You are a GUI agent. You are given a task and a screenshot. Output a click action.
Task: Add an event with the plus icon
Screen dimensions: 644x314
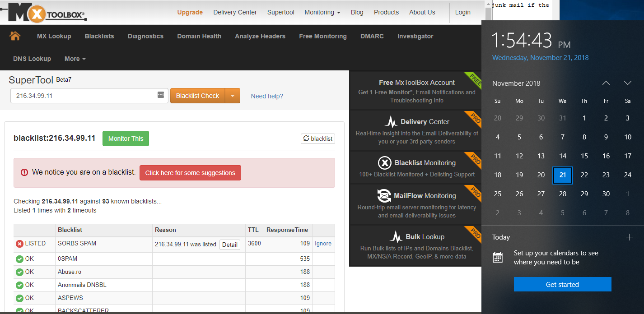point(630,237)
